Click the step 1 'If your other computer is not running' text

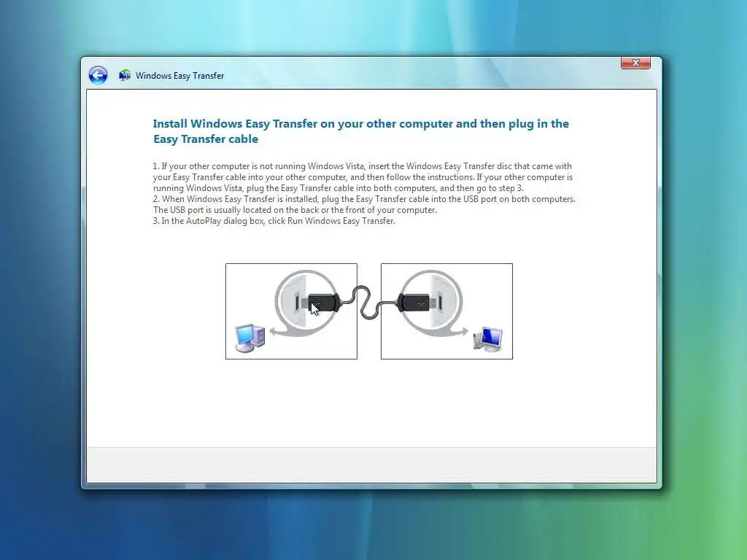coord(363,177)
